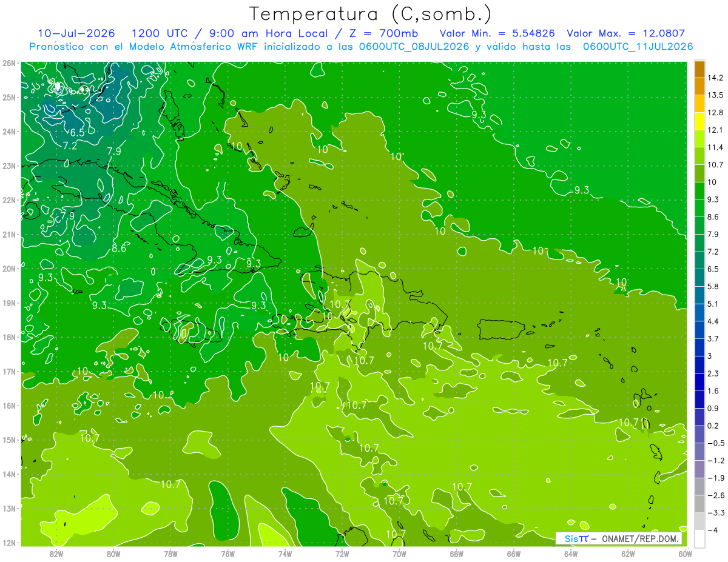Click the "Valor Max. = 12.0807" value
Image resolution: width=728 pixels, height=562 pixels.
[x=626, y=33]
